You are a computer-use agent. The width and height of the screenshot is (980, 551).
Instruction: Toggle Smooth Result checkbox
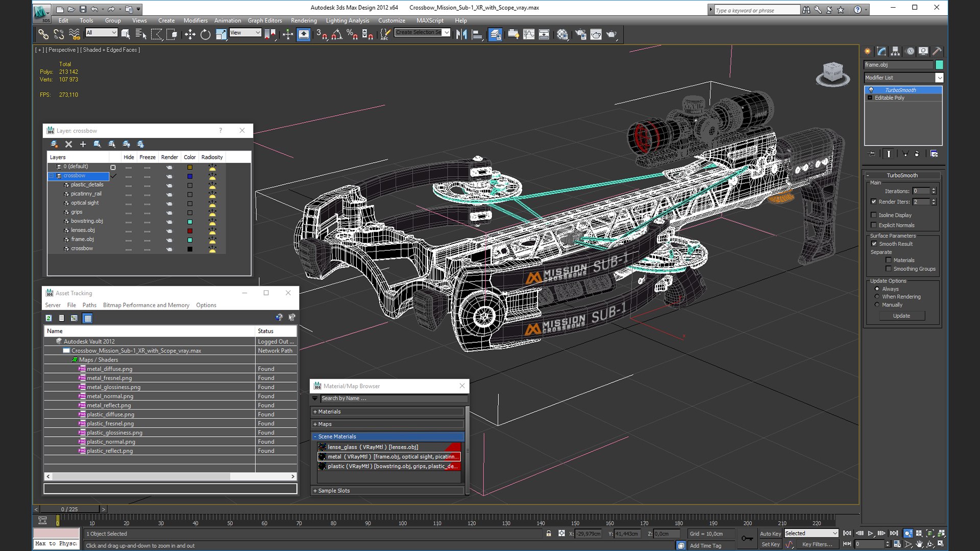pos(874,243)
